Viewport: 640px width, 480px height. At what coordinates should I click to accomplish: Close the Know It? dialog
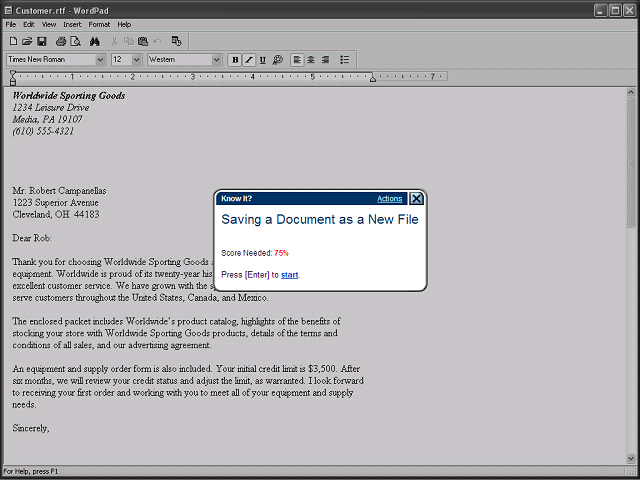[x=416, y=199]
